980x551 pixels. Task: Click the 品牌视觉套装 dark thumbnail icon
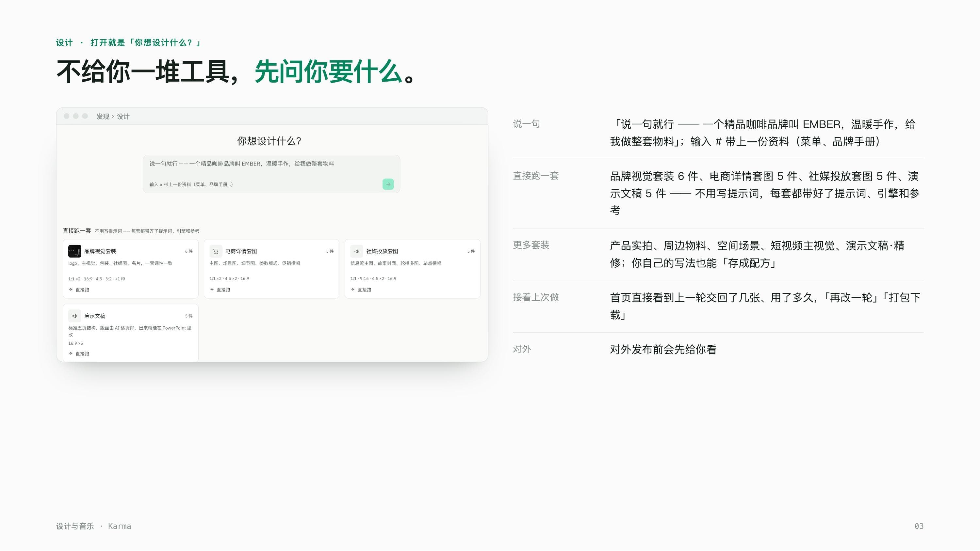tap(74, 251)
